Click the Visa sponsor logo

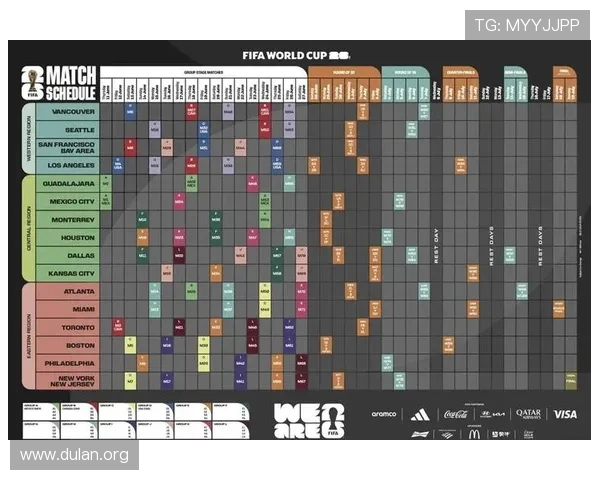click(x=565, y=414)
